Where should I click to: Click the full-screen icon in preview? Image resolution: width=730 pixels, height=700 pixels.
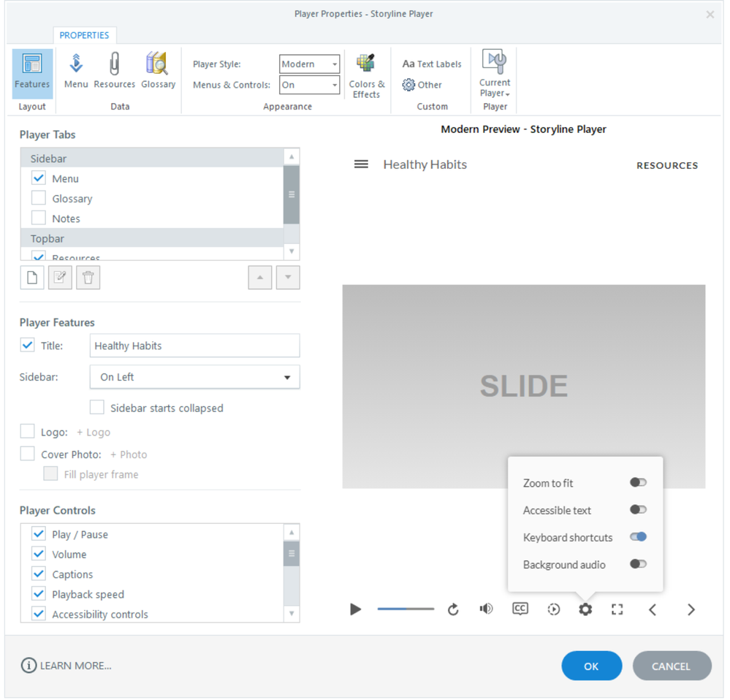click(x=617, y=609)
